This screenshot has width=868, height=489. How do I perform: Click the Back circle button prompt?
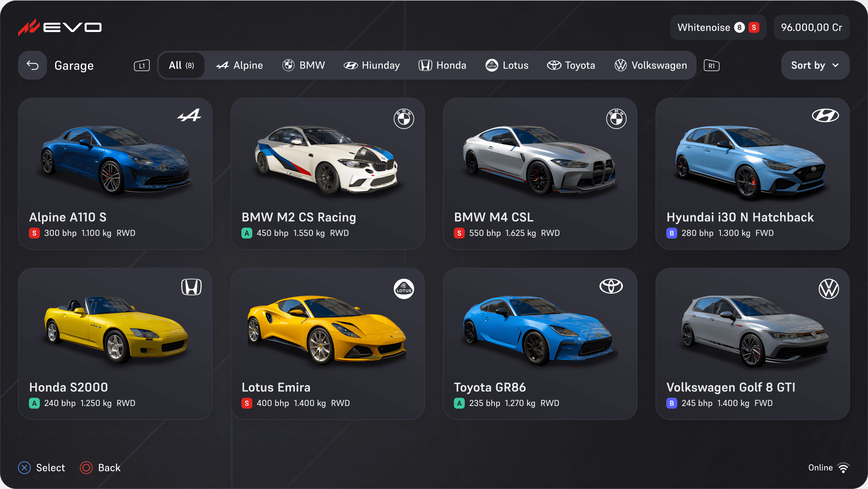coord(100,468)
